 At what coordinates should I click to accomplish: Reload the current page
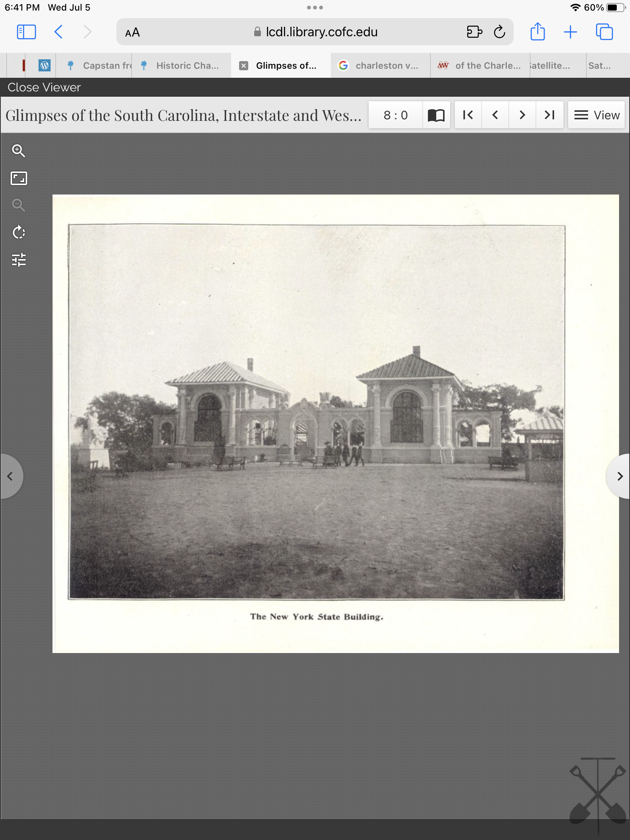coord(499,32)
